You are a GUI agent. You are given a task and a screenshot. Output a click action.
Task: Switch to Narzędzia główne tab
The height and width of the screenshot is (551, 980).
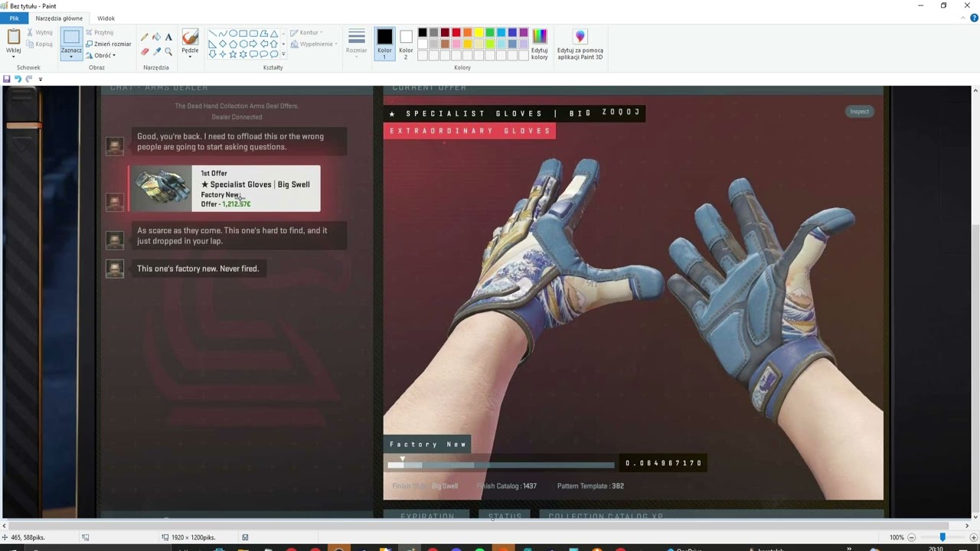(x=59, y=18)
